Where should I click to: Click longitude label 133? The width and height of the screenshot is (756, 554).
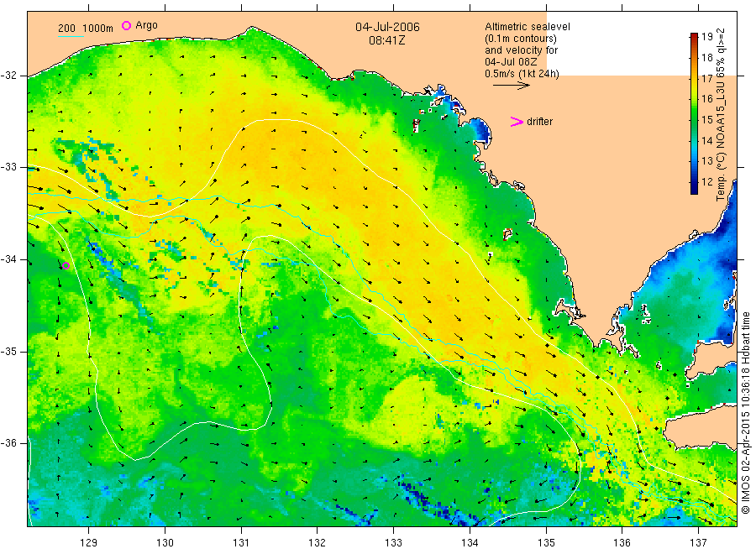(x=393, y=543)
